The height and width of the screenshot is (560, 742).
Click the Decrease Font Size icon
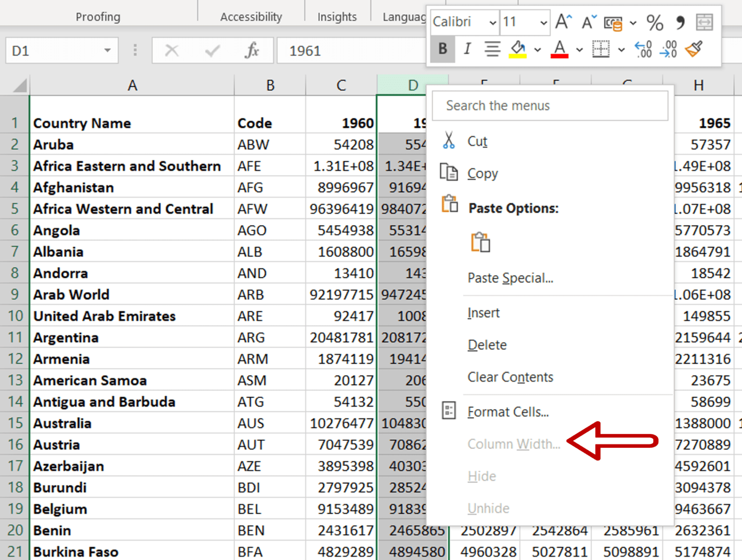[588, 22]
